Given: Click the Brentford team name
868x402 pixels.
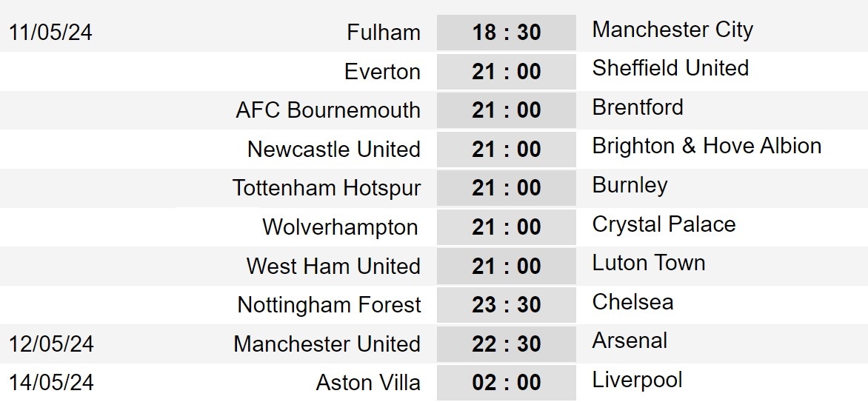Looking at the screenshot, I should (638, 107).
